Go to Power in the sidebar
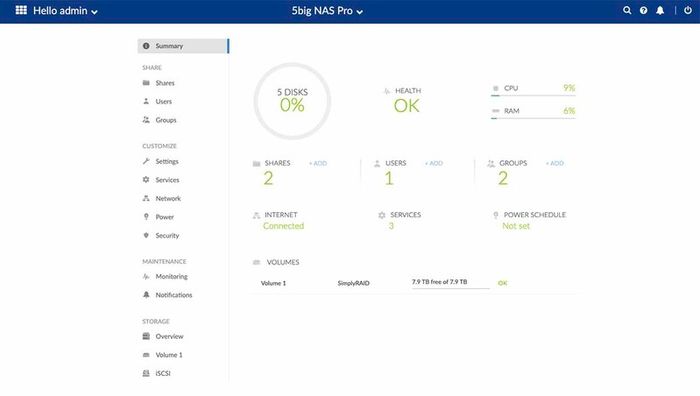Screen dimensions: 700x396 pos(164,217)
